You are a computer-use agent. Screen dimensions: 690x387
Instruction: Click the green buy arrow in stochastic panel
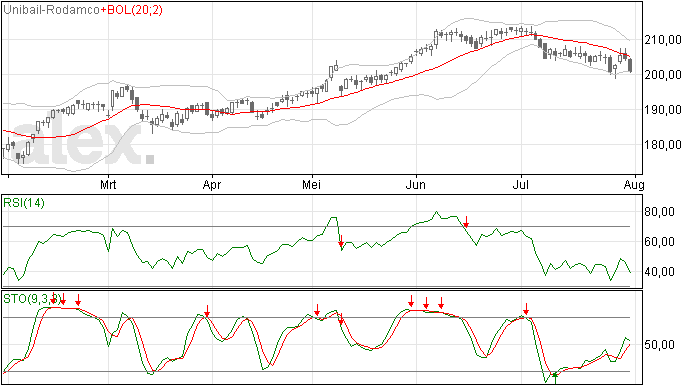(x=555, y=378)
